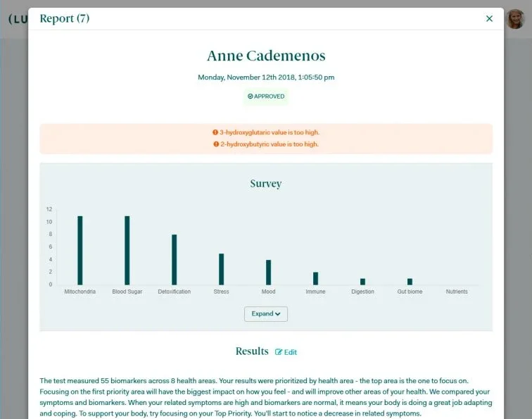Viewport: 532px width, 419px height.
Task: Click the Report (7) dialog title
Action: pyautogui.click(x=65, y=19)
